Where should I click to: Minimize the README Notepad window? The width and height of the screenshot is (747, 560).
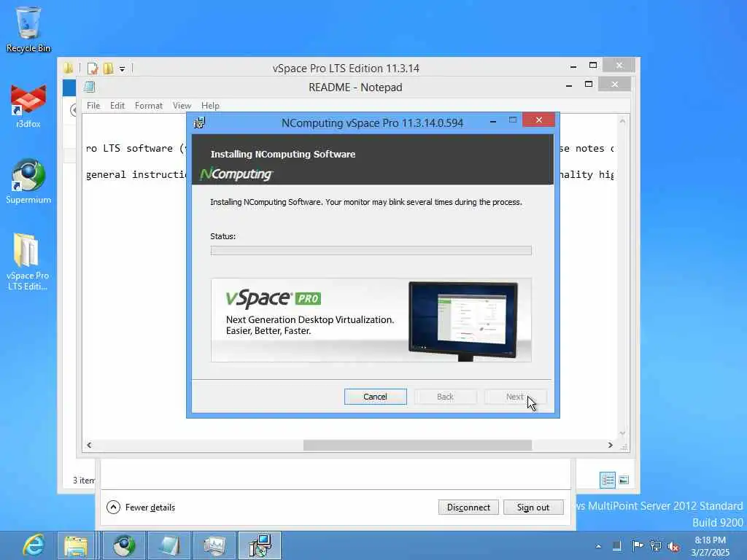tap(569, 86)
